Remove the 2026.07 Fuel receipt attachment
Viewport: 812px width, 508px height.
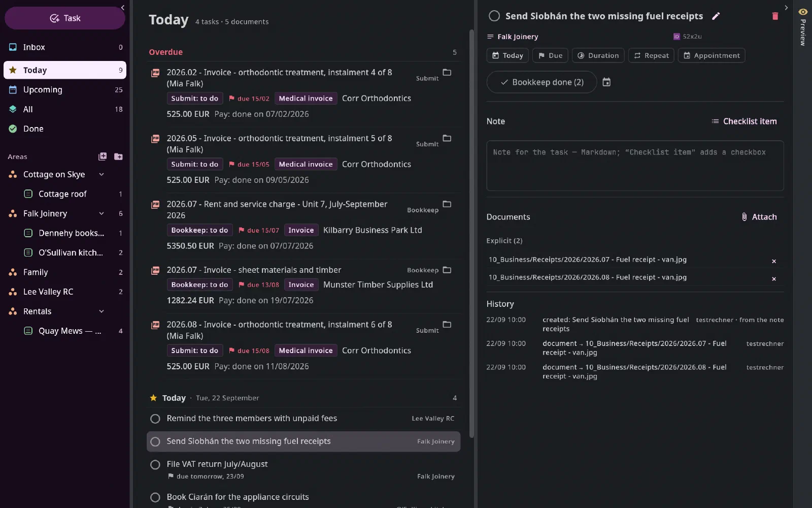click(774, 261)
